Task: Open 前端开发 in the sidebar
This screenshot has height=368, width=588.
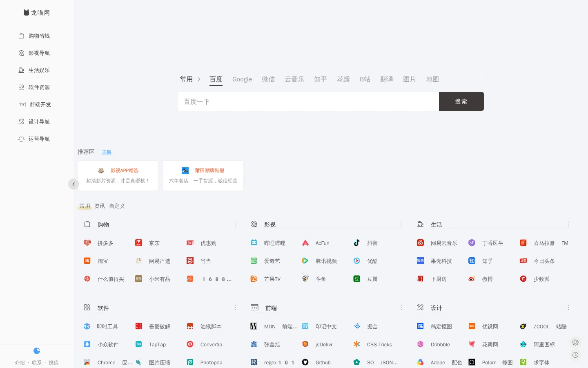Action: tap(35, 105)
